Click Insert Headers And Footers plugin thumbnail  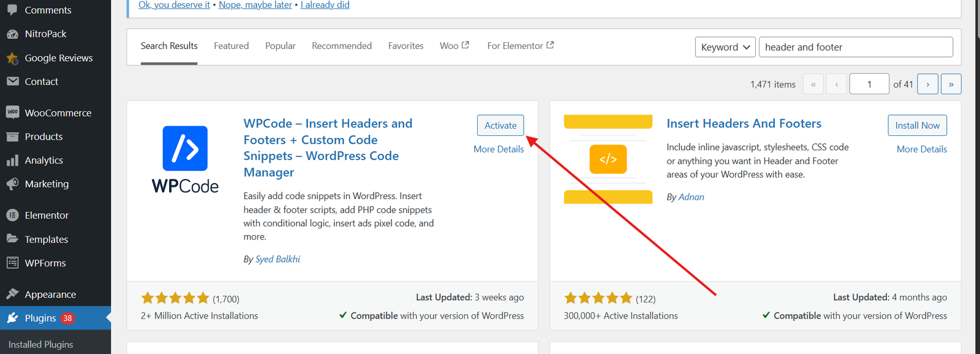[608, 159]
